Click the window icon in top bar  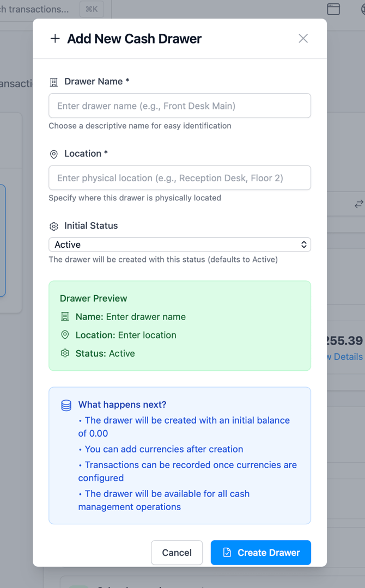pyautogui.click(x=333, y=9)
